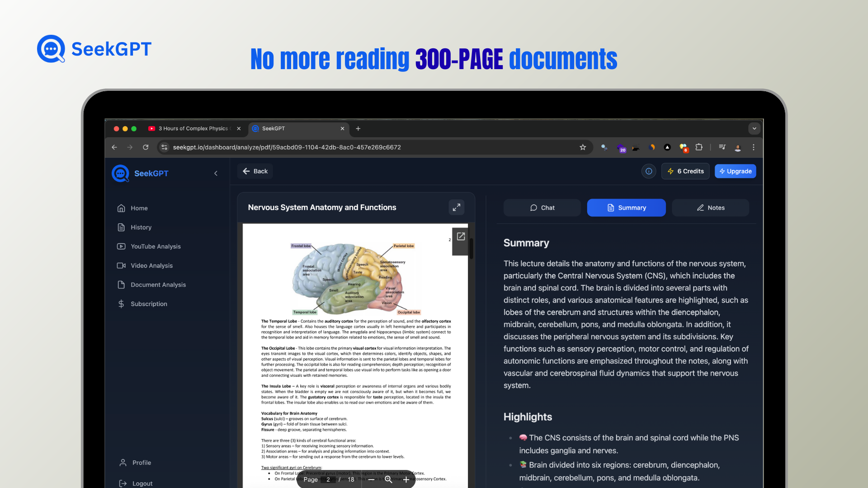
Task: Go back with the Back button
Action: click(x=255, y=171)
